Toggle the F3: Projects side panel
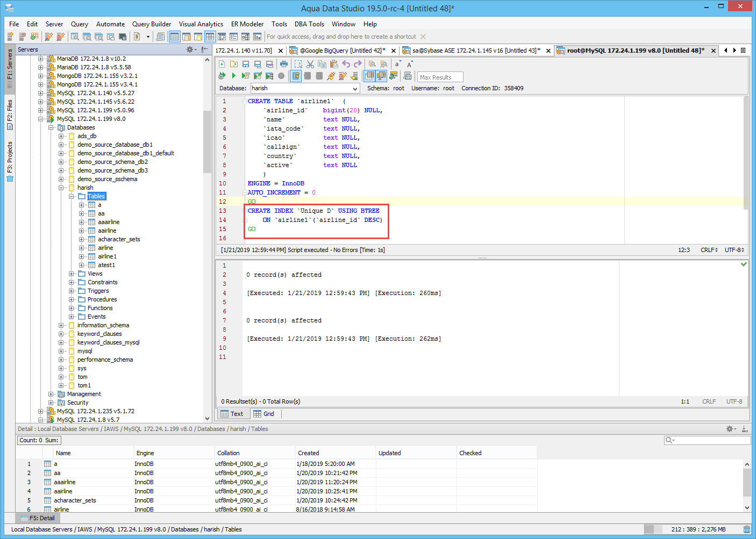This screenshot has height=539, width=756. click(10, 161)
